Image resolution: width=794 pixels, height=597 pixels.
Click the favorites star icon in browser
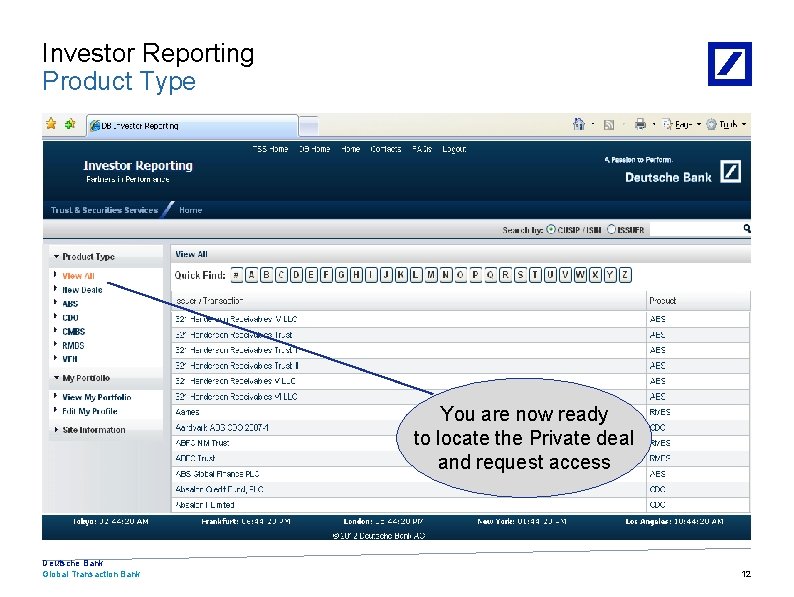(x=51, y=124)
